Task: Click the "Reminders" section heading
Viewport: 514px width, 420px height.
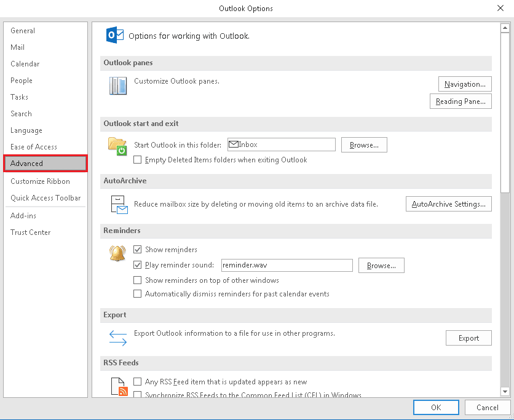Action: click(x=122, y=231)
